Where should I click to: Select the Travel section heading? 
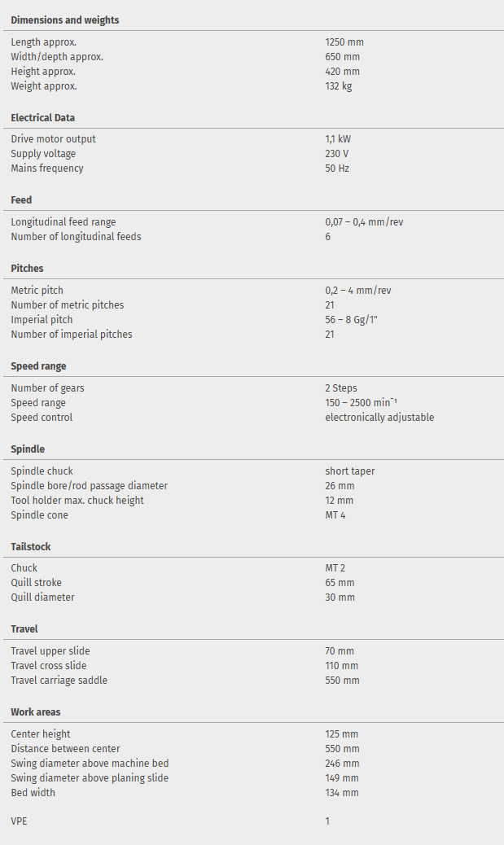coord(24,629)
